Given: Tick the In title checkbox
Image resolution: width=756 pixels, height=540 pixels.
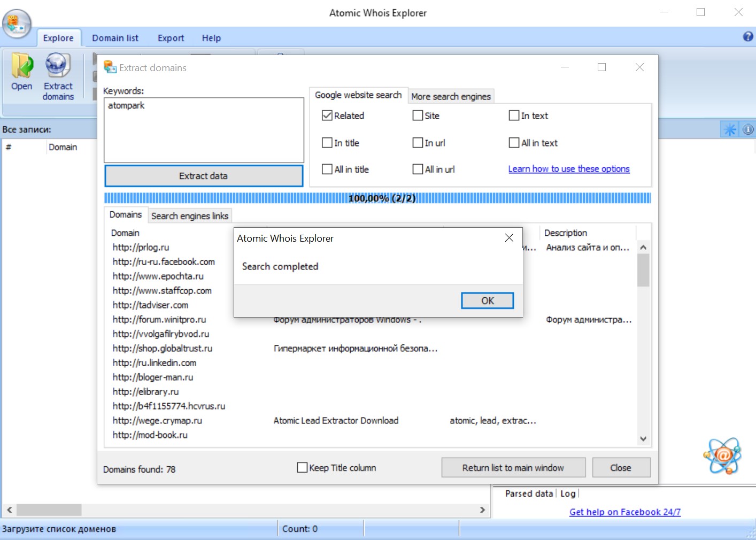Looking at the screenshot, I should 327,143.
